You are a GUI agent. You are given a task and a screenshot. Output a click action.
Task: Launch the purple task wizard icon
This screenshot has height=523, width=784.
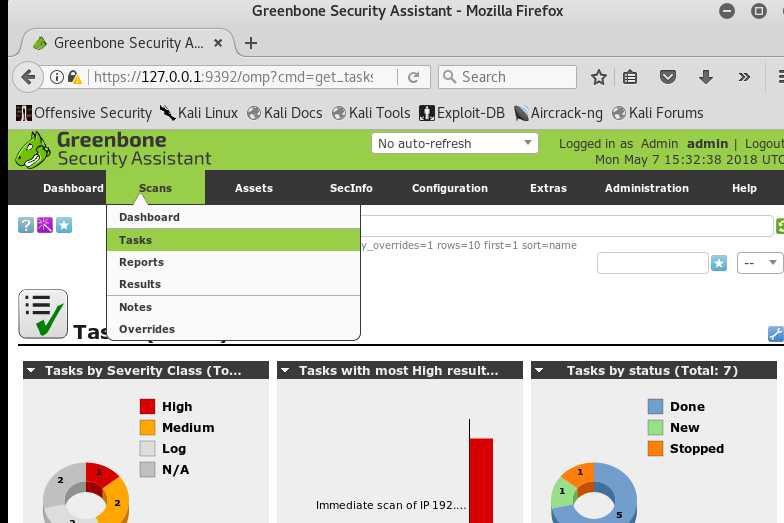click(44, 225)
